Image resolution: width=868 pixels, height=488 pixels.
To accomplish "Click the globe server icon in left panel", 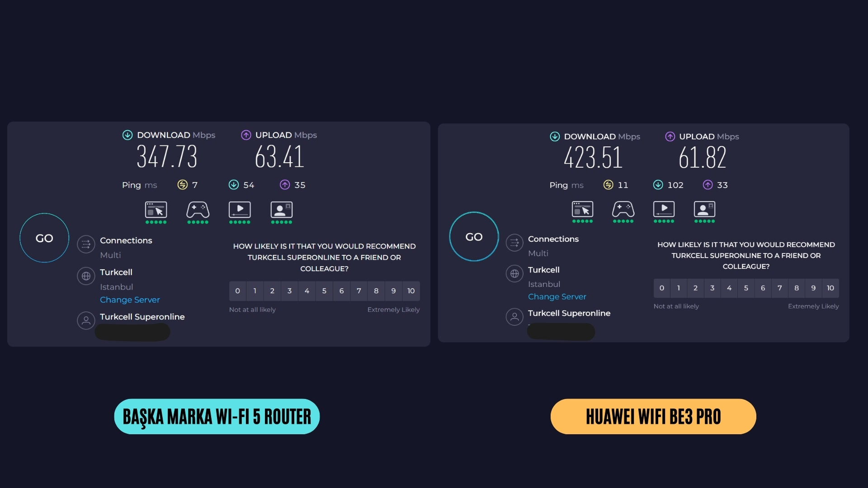I will (86, 276).
